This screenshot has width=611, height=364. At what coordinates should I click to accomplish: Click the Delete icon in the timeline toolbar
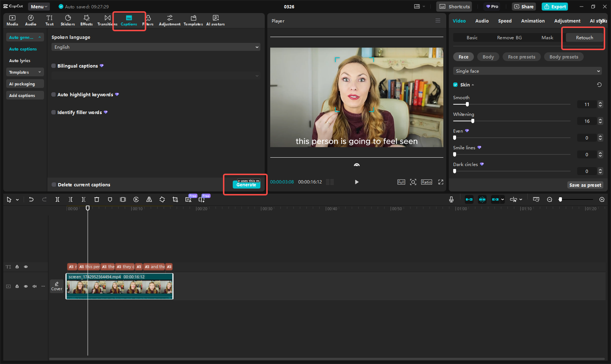[x=96, y=199]
